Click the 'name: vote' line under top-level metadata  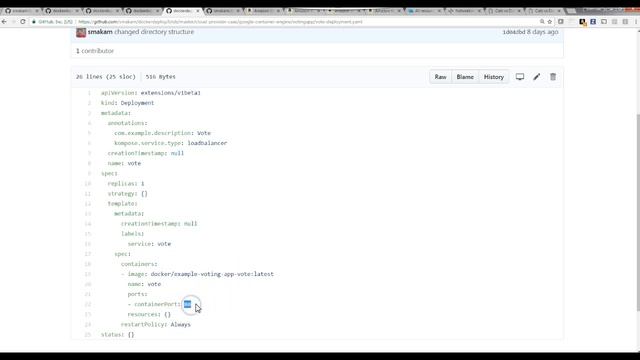click(124, 163)
